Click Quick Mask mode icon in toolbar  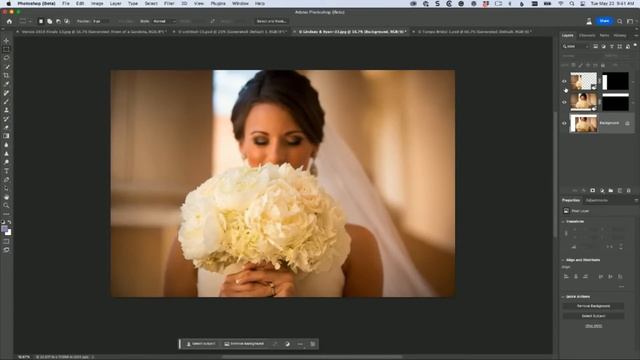pos(6,241)
